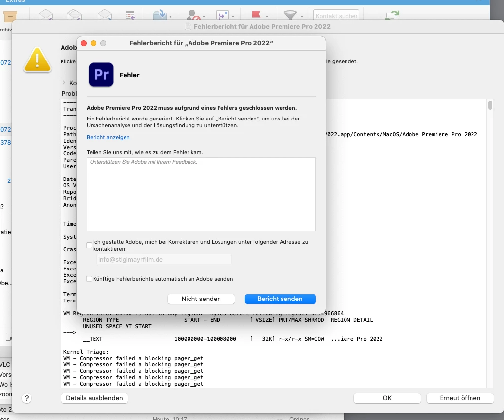
Task: Click the Reply All envelope icon
Action: pyautogui.click(x=74, y=15)
